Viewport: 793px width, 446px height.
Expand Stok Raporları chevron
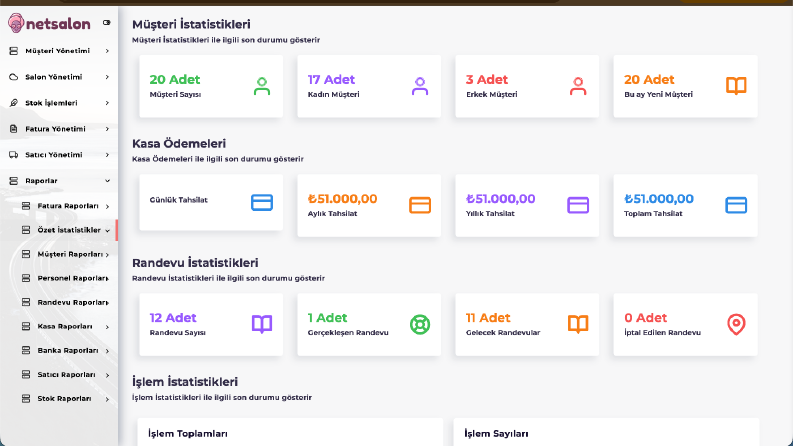click(x=107, y=399)
